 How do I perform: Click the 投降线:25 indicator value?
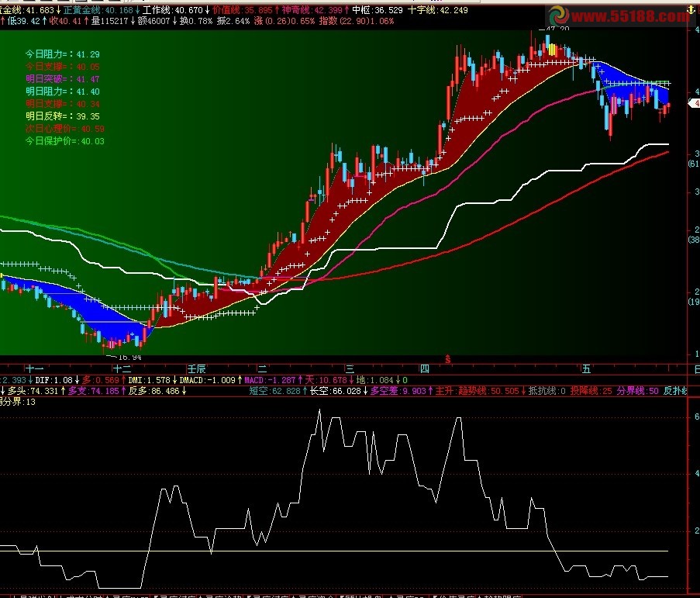point(591,391)
